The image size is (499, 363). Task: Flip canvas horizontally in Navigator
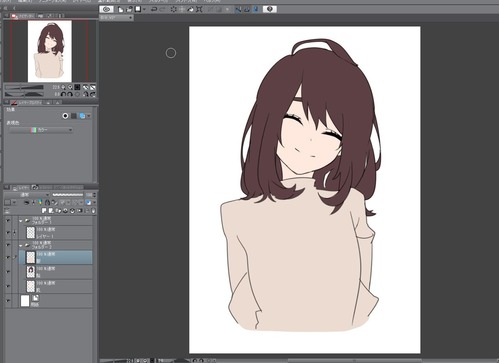click(86, 94)
